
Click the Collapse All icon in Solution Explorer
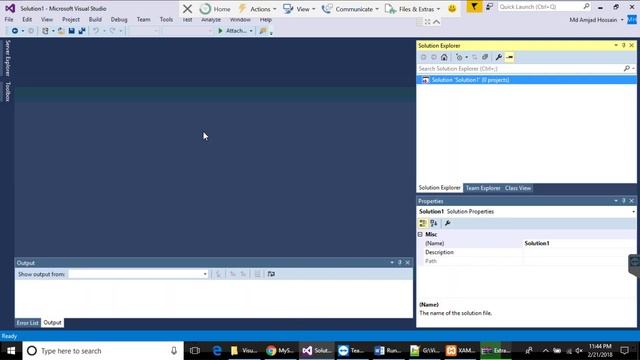point(485,58)
